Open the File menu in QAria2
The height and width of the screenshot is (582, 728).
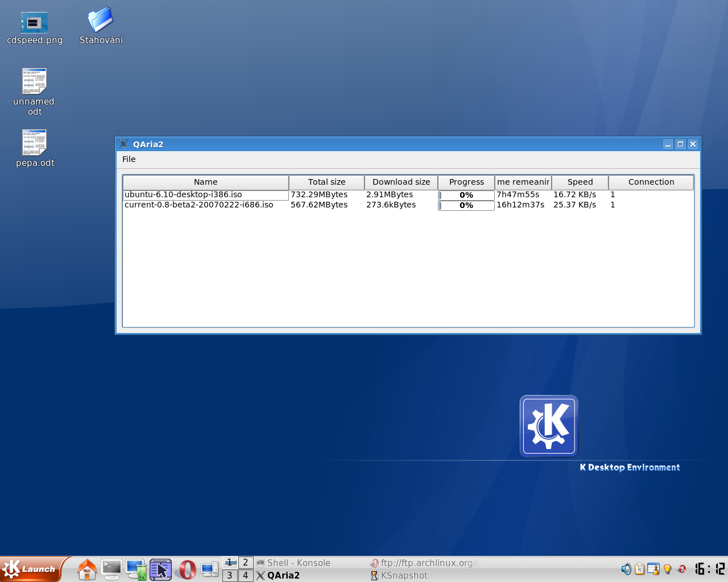tap(129, 159)
